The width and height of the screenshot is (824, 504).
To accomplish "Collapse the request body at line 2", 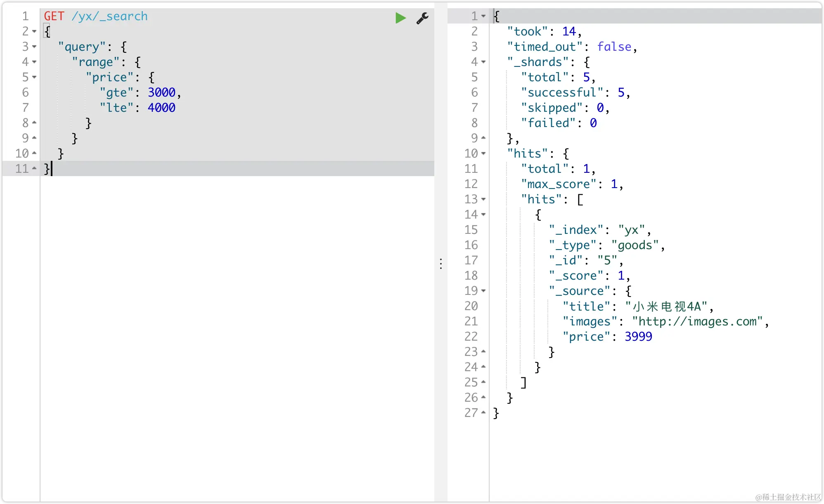I will pos(34,31).
